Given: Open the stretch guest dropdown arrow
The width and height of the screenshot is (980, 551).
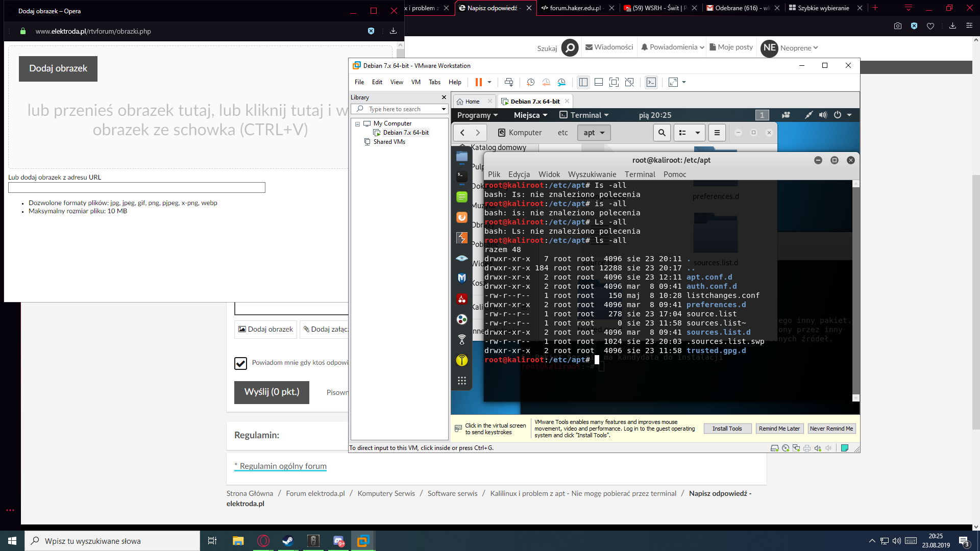Looking at the screenshot, I should pos(684,82).
